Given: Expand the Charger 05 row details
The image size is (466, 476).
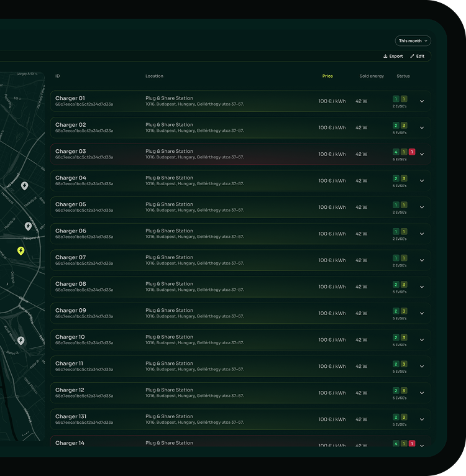Looking at the screenshot, I should 422,208.
